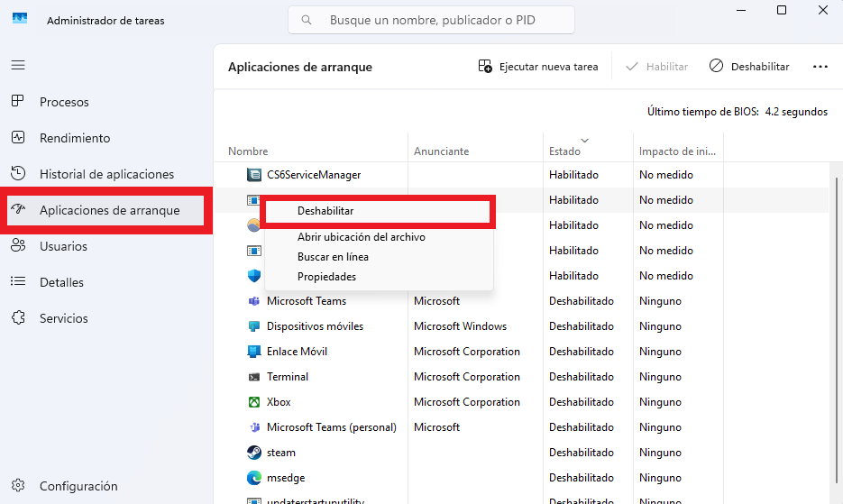Open Detalles section
843x504 pixels.
click(61, 282)
